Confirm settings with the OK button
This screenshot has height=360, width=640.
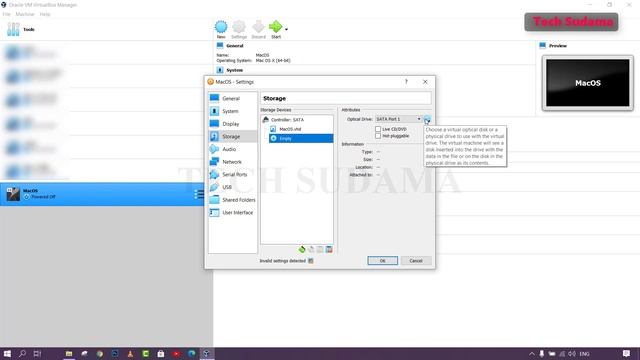(x=382, y=260)
